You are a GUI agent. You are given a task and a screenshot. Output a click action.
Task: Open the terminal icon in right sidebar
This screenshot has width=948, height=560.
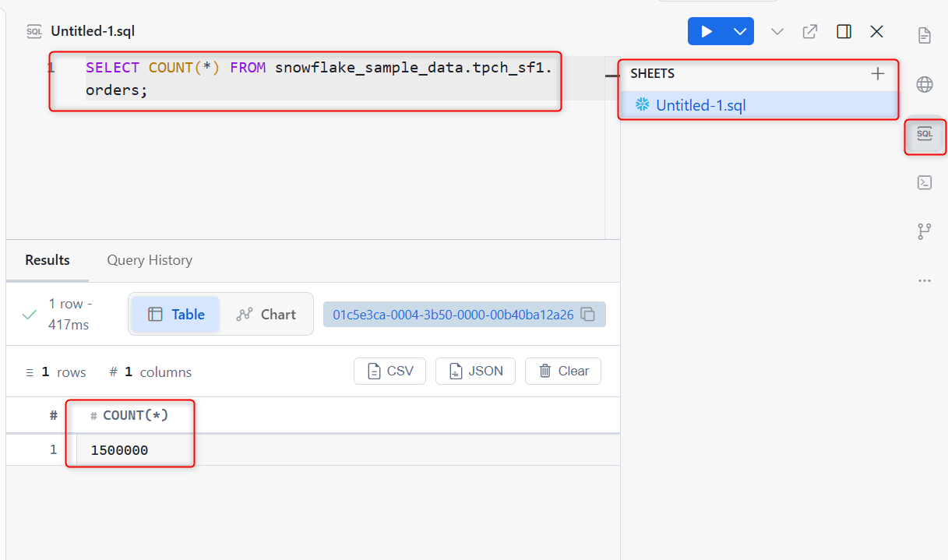[x=925, y=182]
